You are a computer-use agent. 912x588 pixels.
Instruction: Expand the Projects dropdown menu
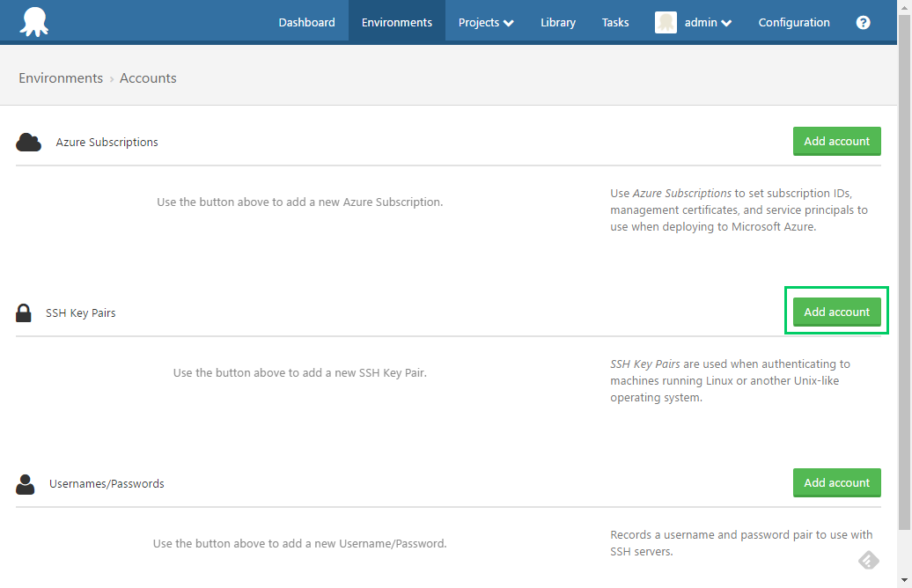click(x=486, y=23)
